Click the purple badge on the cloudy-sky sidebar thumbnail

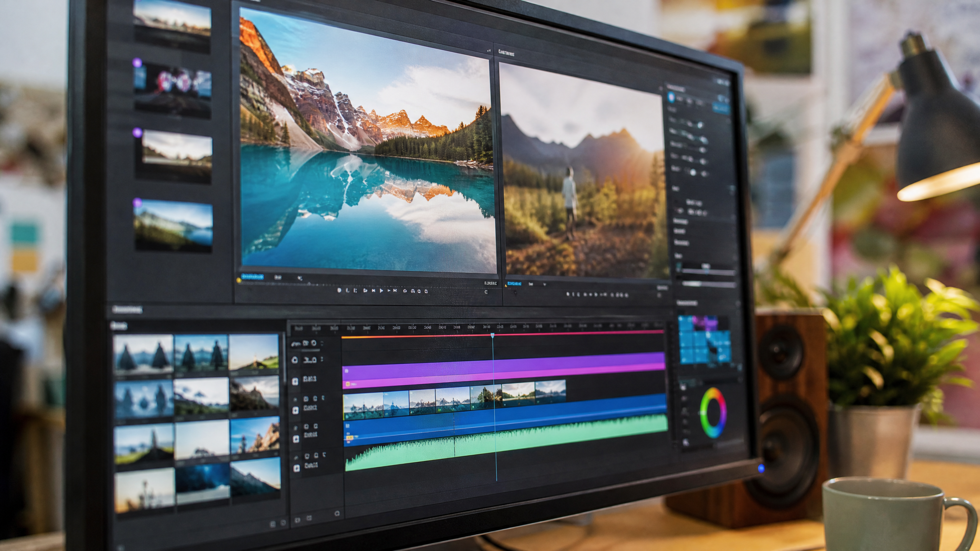137,133
